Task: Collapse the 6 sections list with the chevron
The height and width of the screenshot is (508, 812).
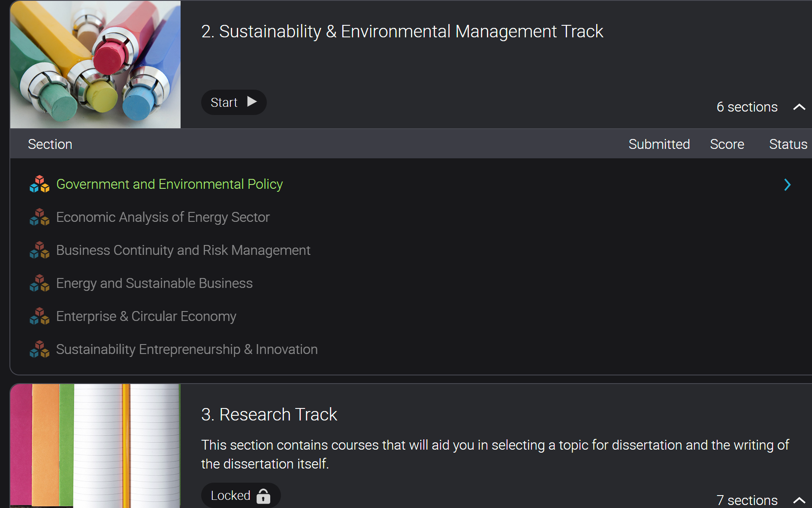Action: [799, 107]
